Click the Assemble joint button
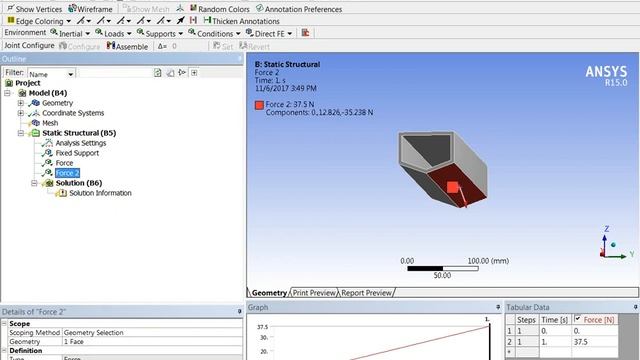The height and width of the screenshot is (360, 640). coord(127,46)
